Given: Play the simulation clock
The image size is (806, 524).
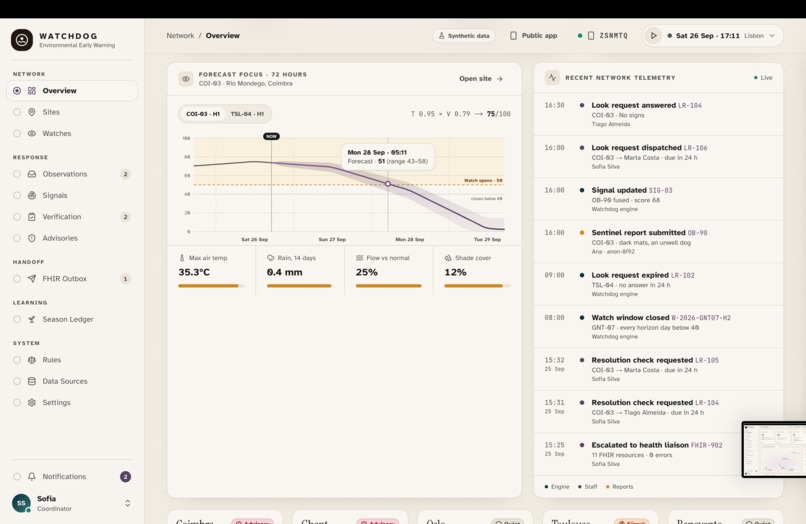Looking at the screenshot, I should point(653,35).
